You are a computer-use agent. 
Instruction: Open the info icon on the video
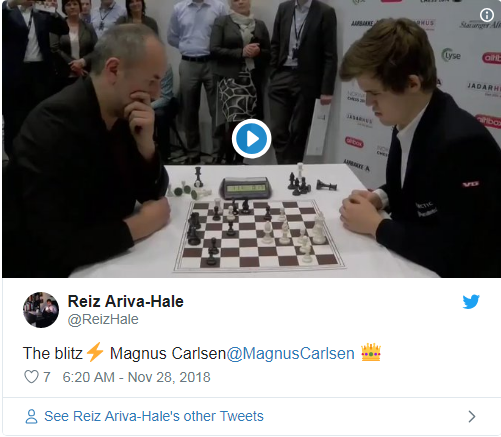pyautogui.click(x=487, y=15)
